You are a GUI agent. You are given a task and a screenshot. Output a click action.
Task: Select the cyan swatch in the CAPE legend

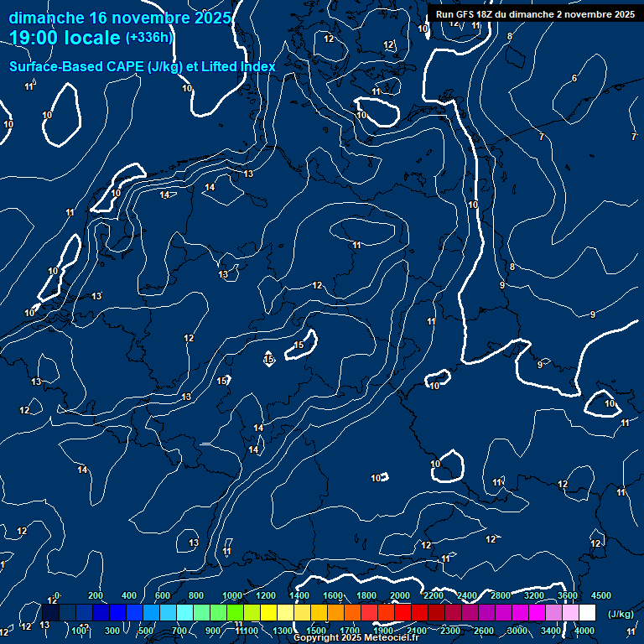pyautogui.click(x=184, y=612)
